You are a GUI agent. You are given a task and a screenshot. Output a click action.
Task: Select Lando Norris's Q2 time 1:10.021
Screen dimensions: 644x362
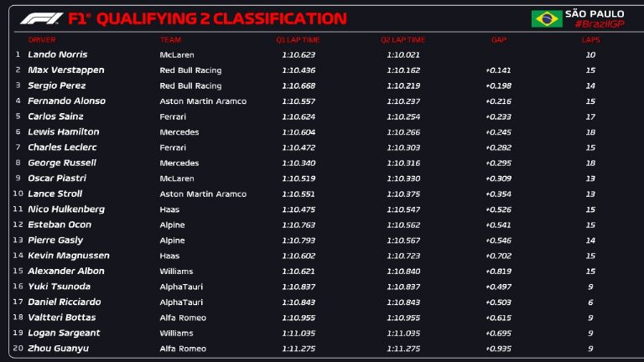(x=403, y=54)
